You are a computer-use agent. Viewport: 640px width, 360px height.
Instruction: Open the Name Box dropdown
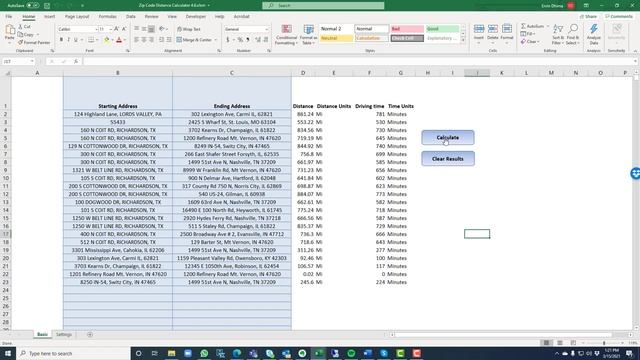[x=32, y=61]
